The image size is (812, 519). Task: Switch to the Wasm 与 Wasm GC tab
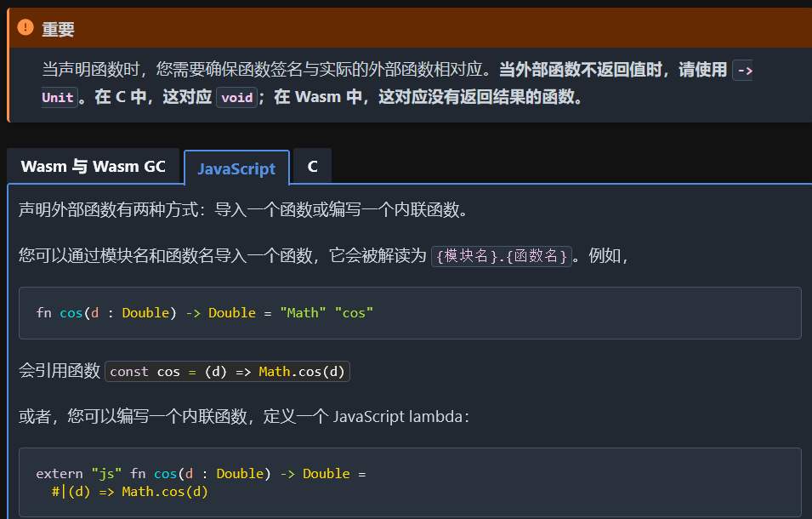coord(94,167)
